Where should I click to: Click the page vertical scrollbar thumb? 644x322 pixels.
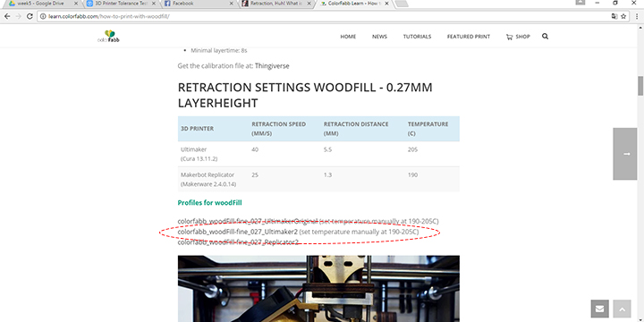pos(640,86)
